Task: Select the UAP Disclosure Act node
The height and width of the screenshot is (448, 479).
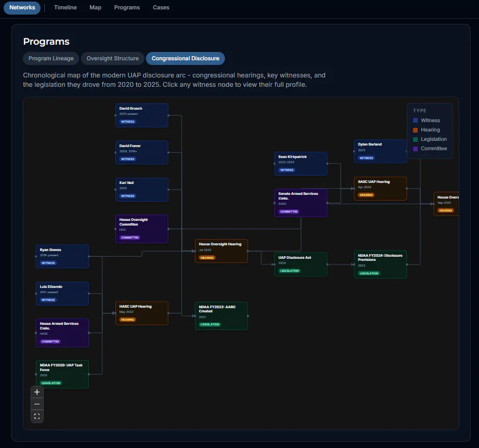Action: coord(301,265)
